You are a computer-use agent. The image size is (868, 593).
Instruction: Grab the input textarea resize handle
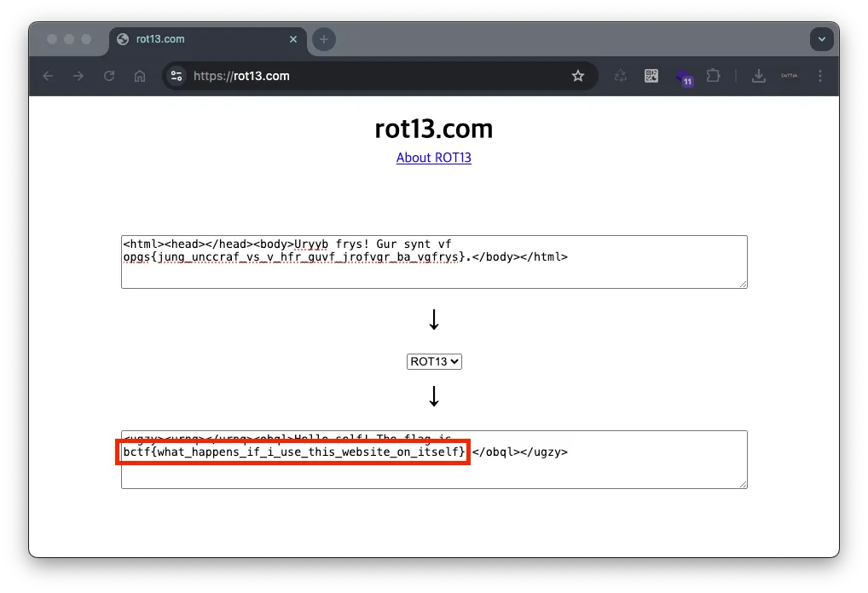click(x=743, y=284)
